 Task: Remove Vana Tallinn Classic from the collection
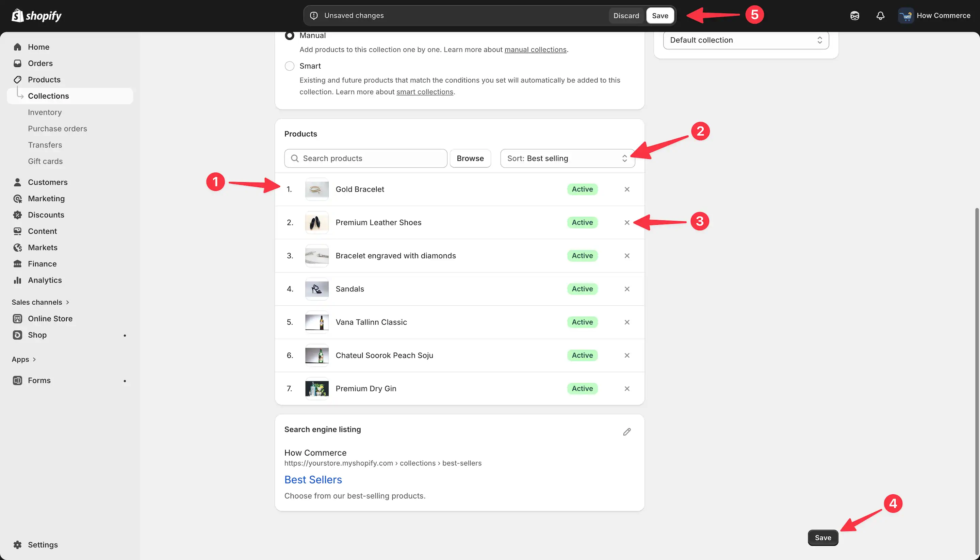627,322
